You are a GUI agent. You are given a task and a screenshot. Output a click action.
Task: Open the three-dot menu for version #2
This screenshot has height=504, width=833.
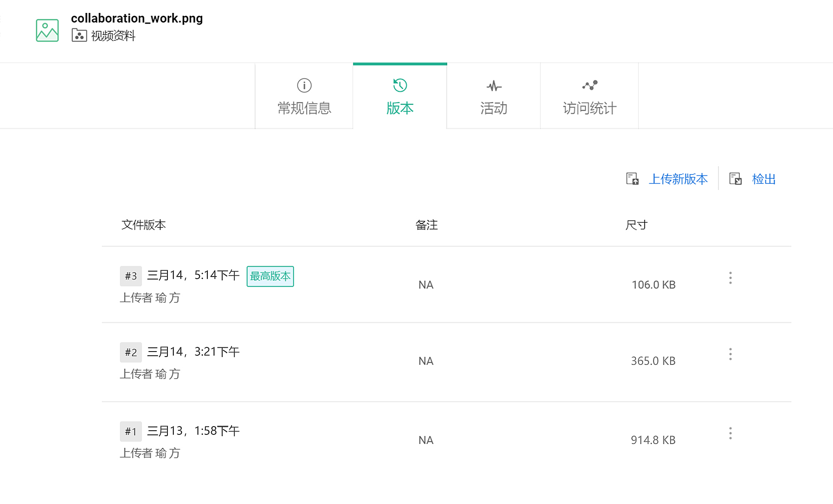pyautogui.click(x=730, y=354)
